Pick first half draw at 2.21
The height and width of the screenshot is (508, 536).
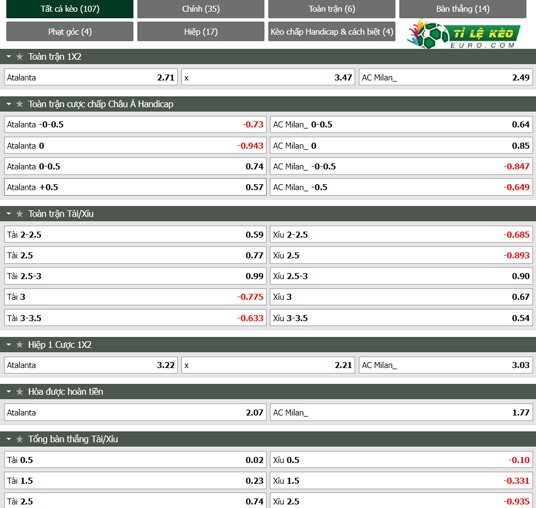tap(268, 365)
